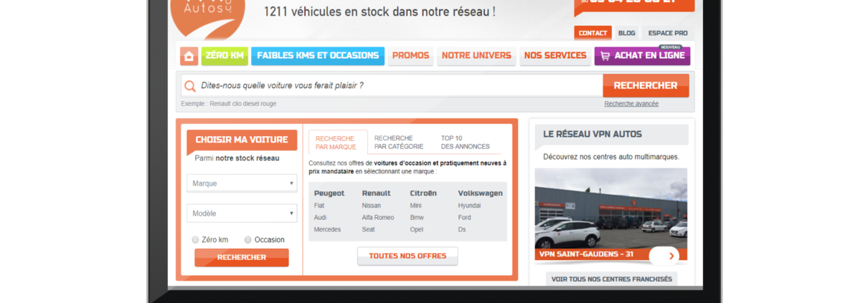Click RECHERCHER under Choisir ma voiture
The height and width of the screenshot is (303, 868).
pos(242,258)
